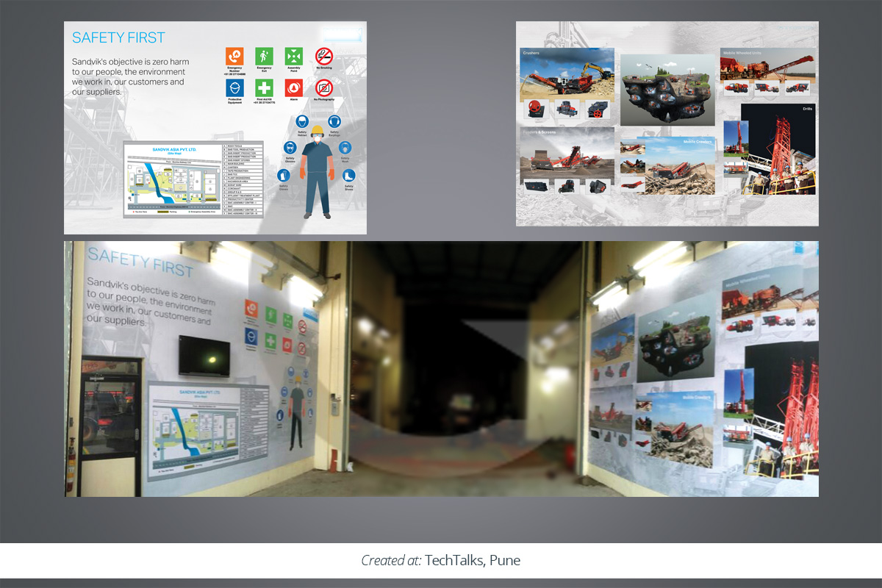Click 'Created at: TechTalks, Pune' caption
882x588 pixels.
[441, 561]
